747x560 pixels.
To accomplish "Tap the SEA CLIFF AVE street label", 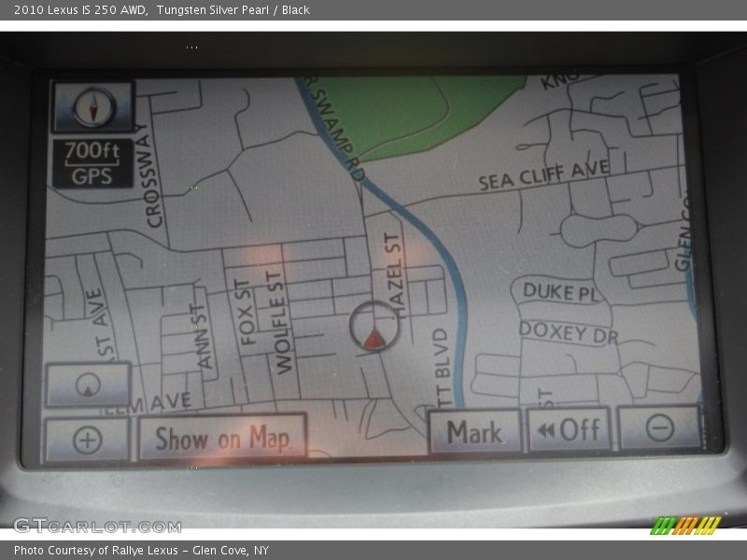I will [544, 175].
